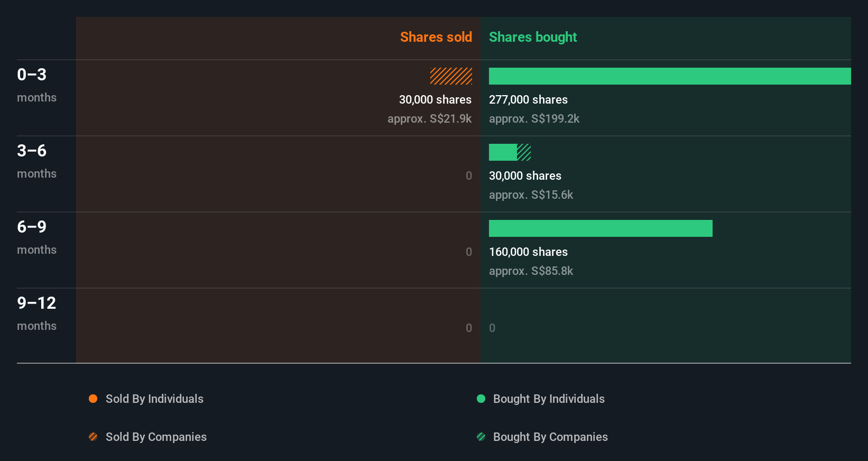Click the zero sold value in 9–12 months row
The width and height of the screenshot is (868, 461).
(x=469, y=328)
